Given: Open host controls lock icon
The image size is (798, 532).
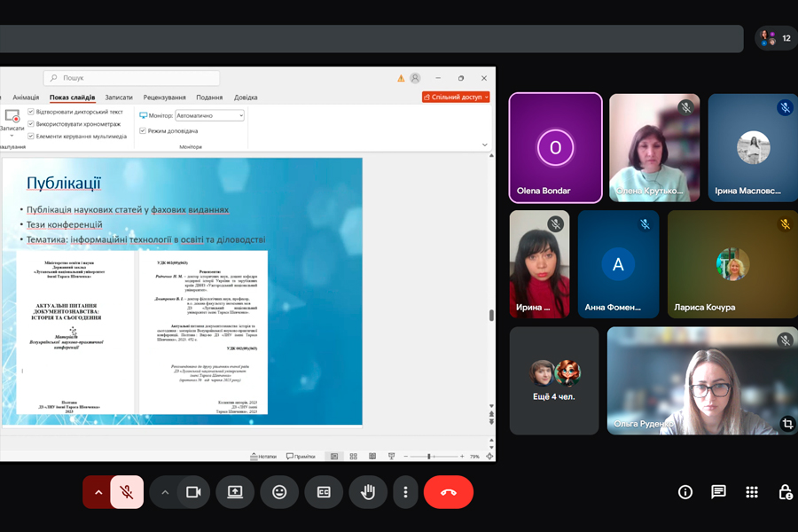Looking at the screenshot, I should (786, 492).
